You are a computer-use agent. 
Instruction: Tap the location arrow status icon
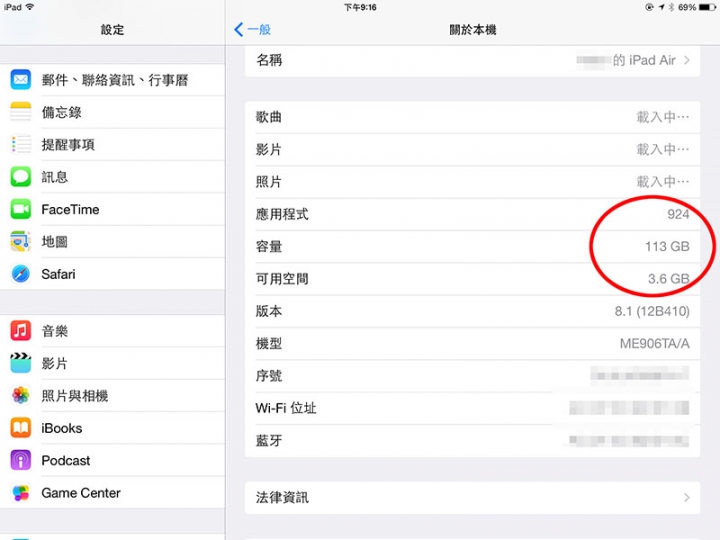pos(661,7)
